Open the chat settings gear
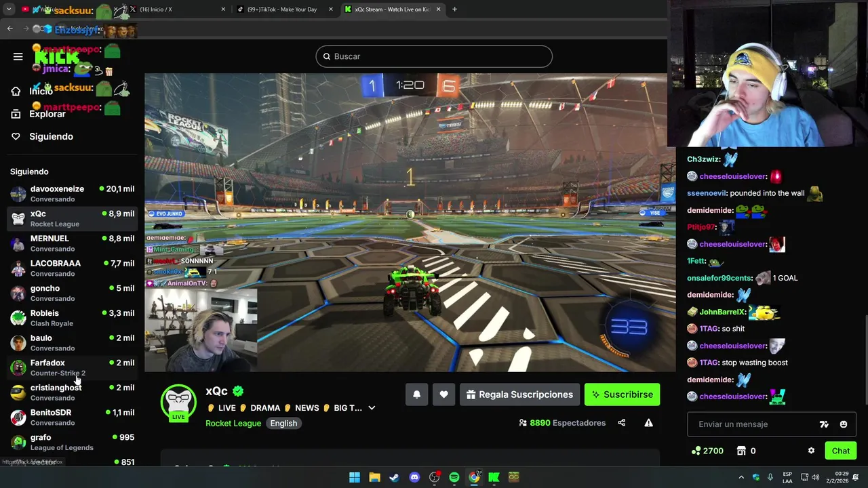The image size is (868, 488). (x=811, y=451)
